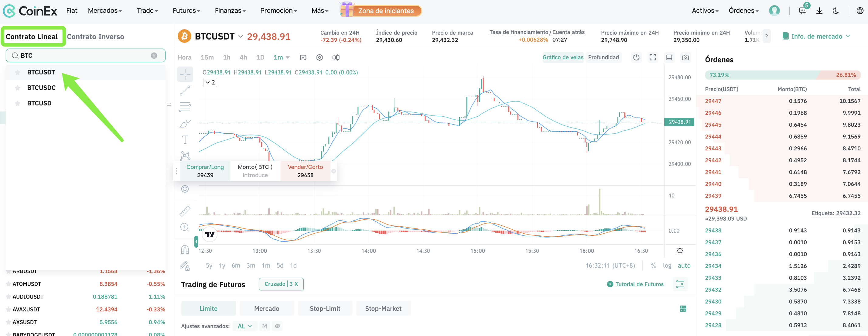The height and width of the screenshot is (336, 868).
Task: Open Finanzas dropdown menu
Action: [x=230, y=11]
